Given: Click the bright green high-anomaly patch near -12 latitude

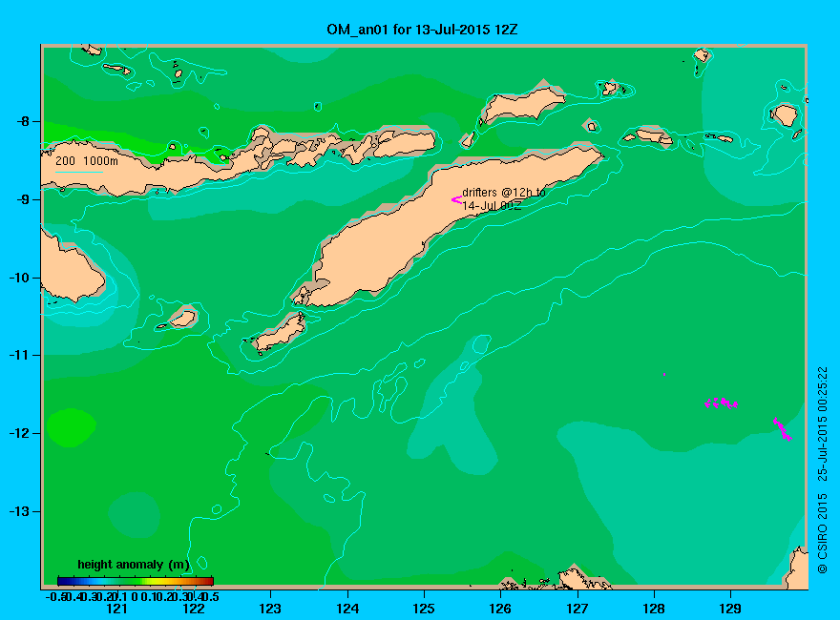Looking at the screenshot, I should 72,426.
